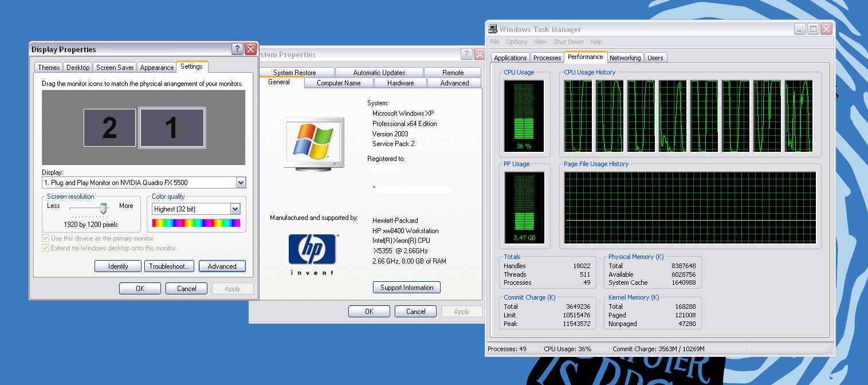Open the Hardware tab

click(x=400, y=83)
